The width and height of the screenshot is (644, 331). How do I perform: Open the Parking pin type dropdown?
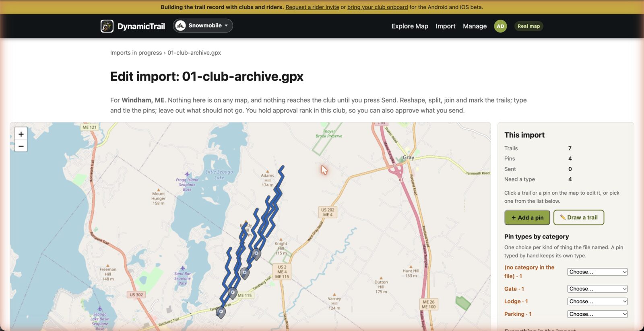click(597, 314)
